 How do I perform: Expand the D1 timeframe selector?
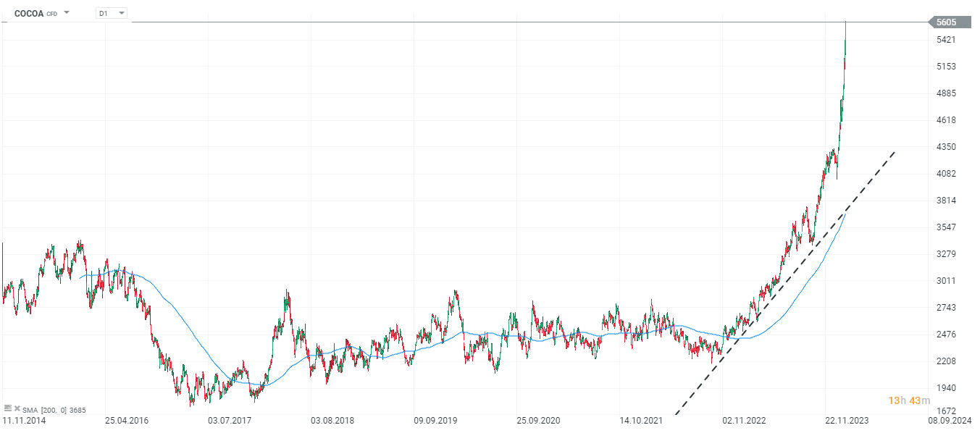112,13
